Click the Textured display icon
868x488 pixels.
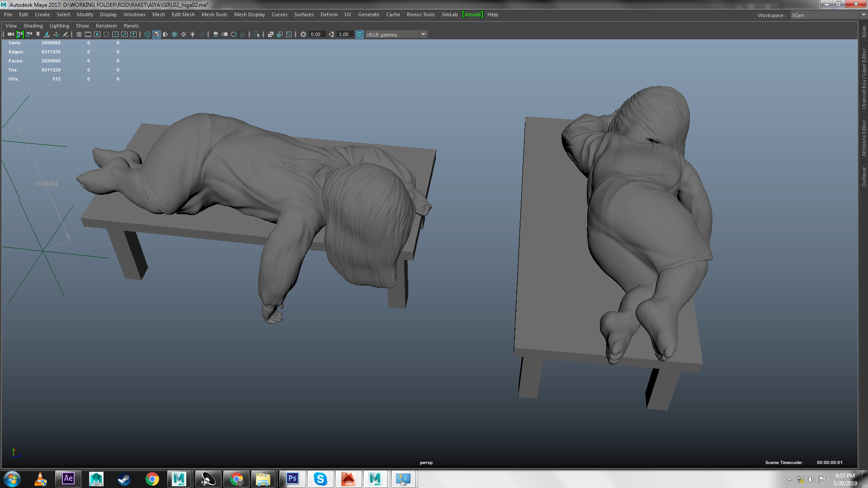click(x=184, y=34)
